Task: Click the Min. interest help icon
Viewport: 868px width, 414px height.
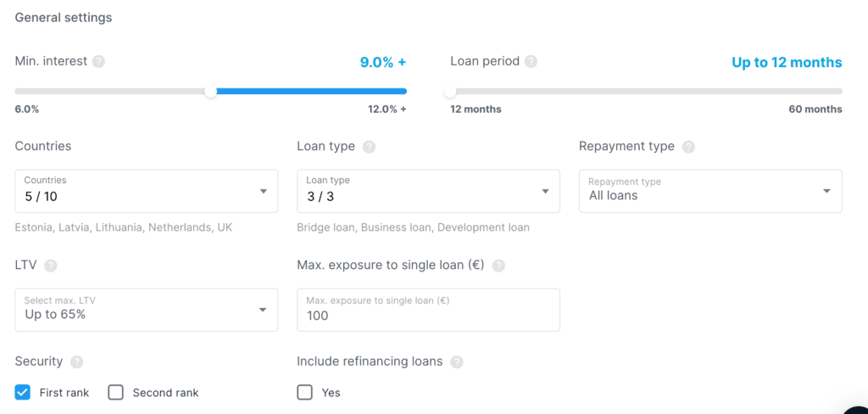Action: click(99, 62)
